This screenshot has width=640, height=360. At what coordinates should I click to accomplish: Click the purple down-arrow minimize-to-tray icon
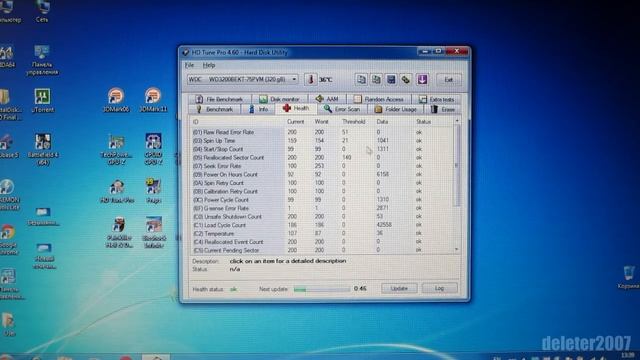422,80
